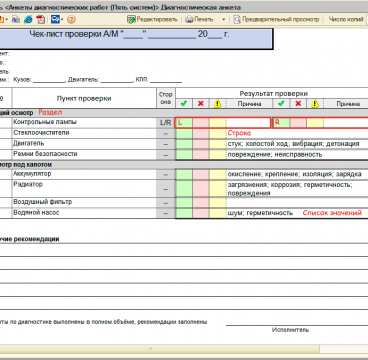Screen dimensions: 368x360
Task: Click the КПП blank field line
Action: click(166, 80)
